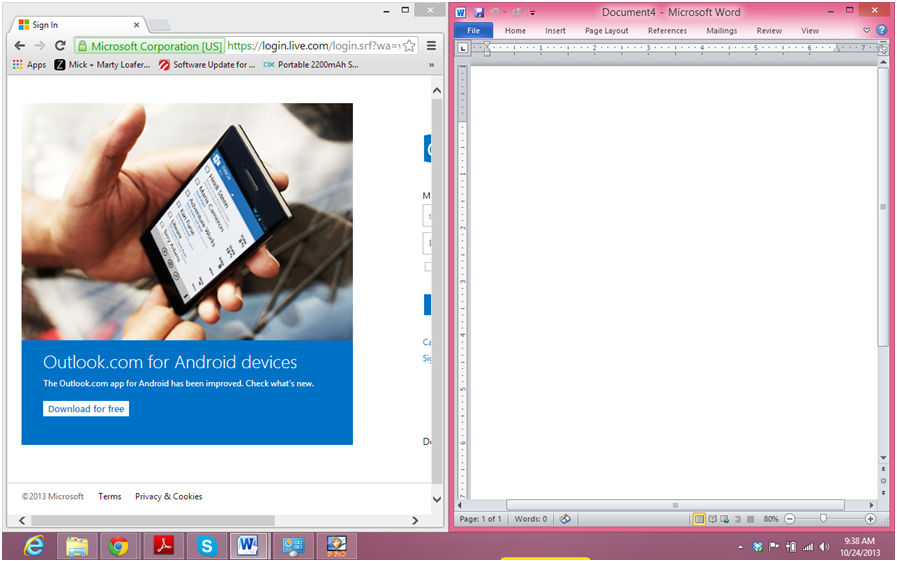897x561 pixels.
Task: Open the Apps bookmark shortcut
Action: tap(29, 65)
